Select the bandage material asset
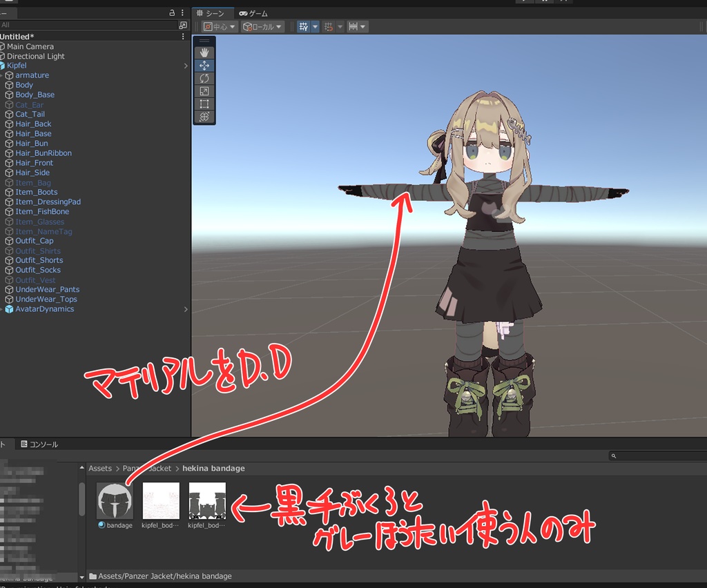 (115, 505)
